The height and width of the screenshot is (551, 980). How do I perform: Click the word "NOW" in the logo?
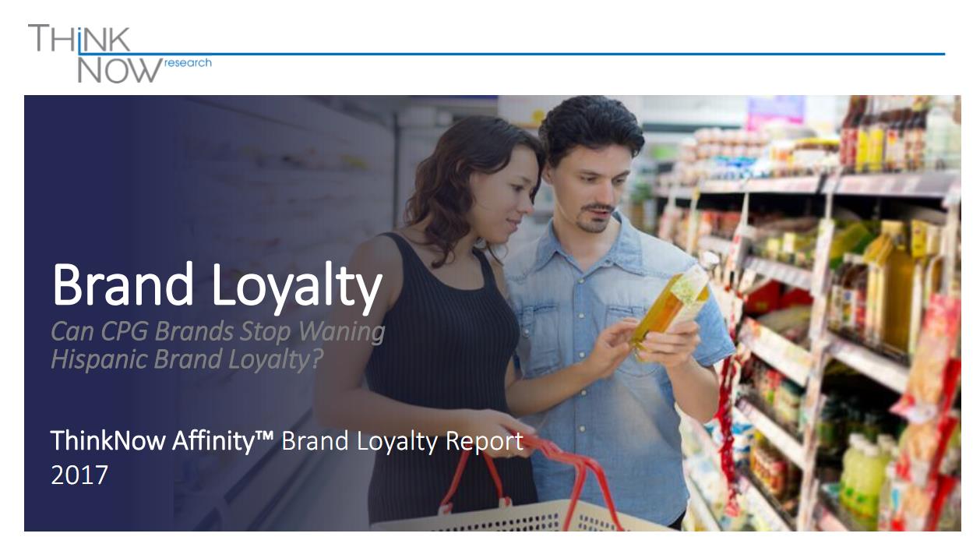(118, 69)
